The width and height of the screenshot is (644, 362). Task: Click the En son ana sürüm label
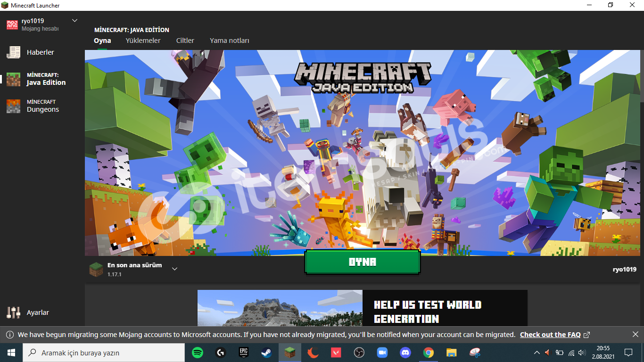point(134,265)
